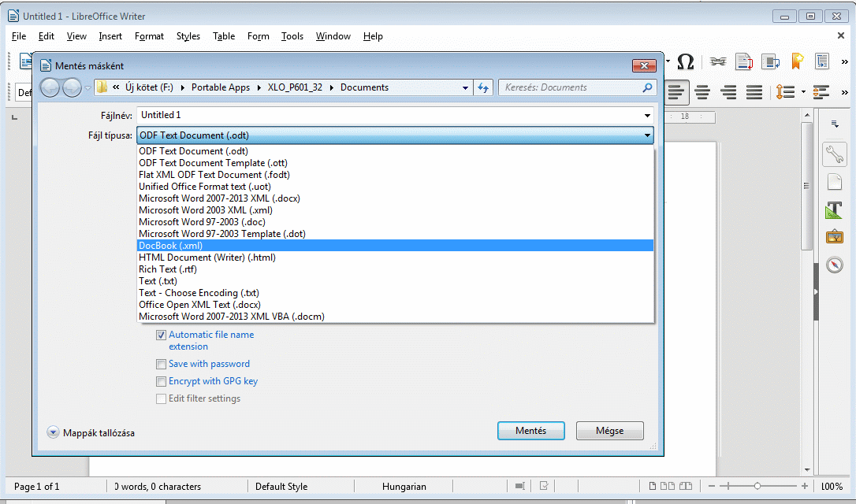This screenshot has width=856, height=504.
Task: Click the Insert Footnote toolbar icon
Action: pos(744,61)
